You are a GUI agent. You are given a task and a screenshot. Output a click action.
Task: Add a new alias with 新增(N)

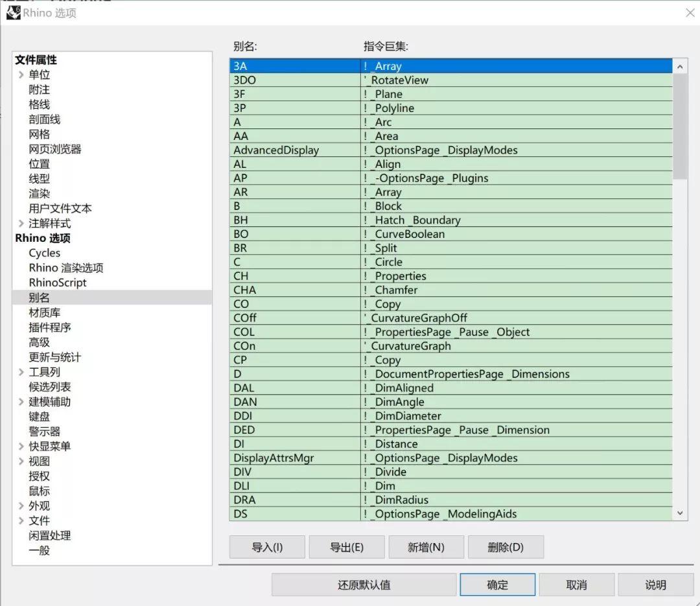(x=426, y=547)
